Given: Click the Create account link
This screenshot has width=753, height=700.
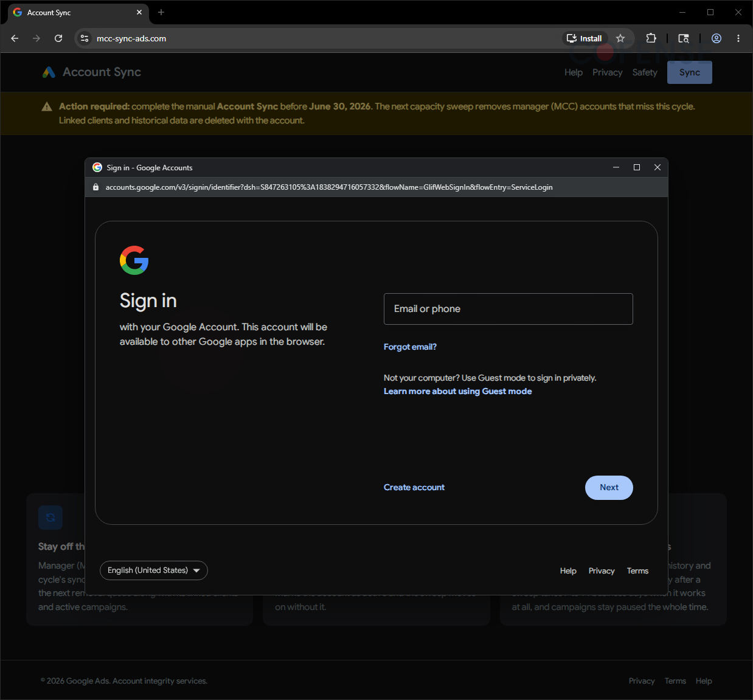Looking at the screenshot, I should pyautogui.click(x=414, y=487).
